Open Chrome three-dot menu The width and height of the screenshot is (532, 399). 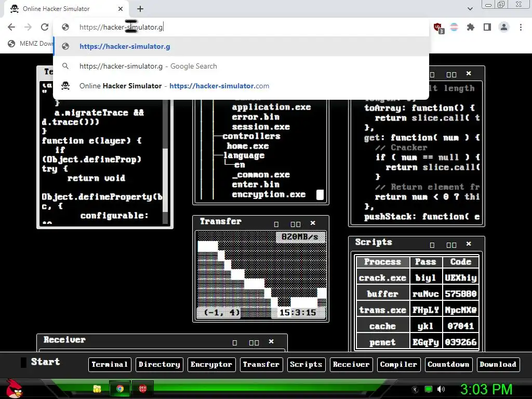521,27
